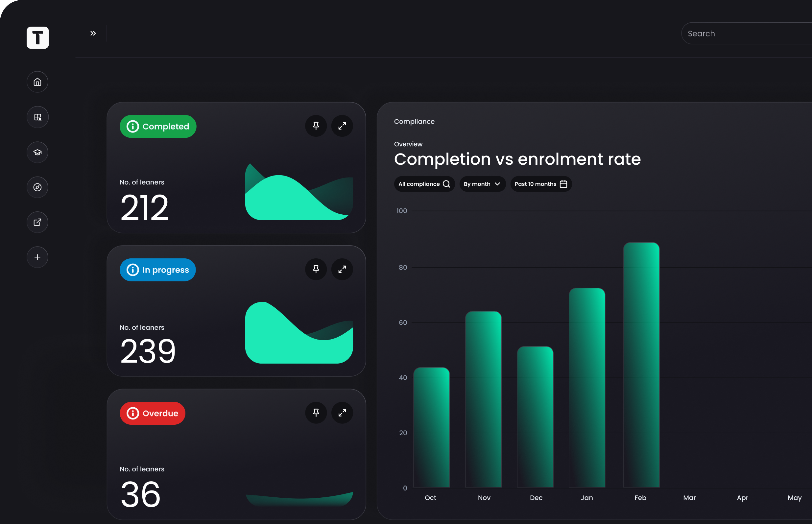Pin the Overdue card
This screenshot has width=812, height=524.
(x=316, y=413)
